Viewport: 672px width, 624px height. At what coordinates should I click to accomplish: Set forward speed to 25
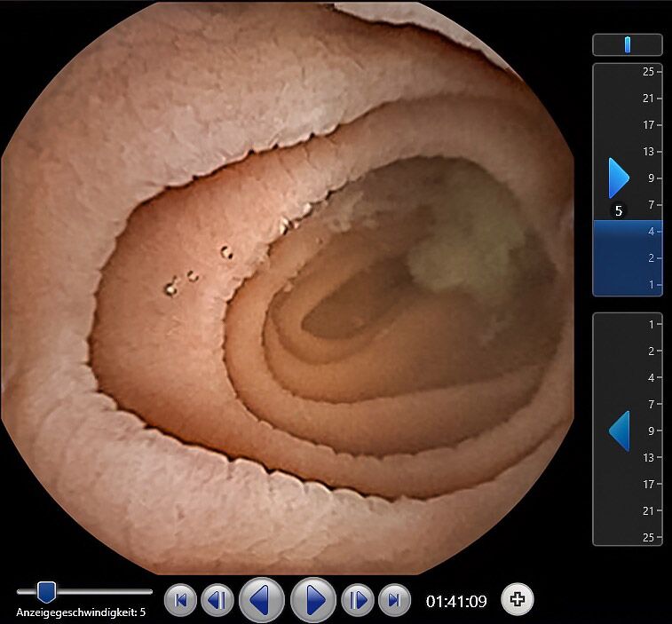(648, 72)
